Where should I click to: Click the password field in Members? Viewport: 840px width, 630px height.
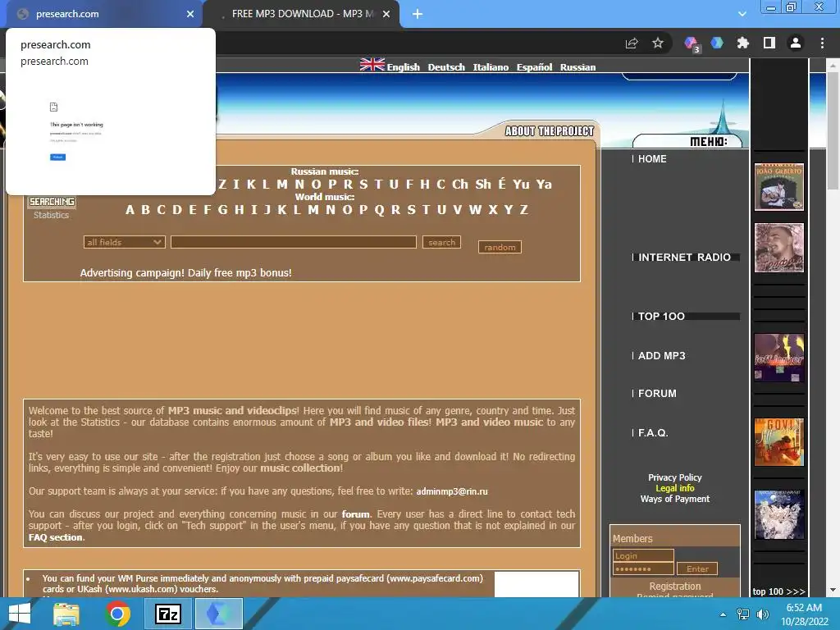(x=643, y=568)
